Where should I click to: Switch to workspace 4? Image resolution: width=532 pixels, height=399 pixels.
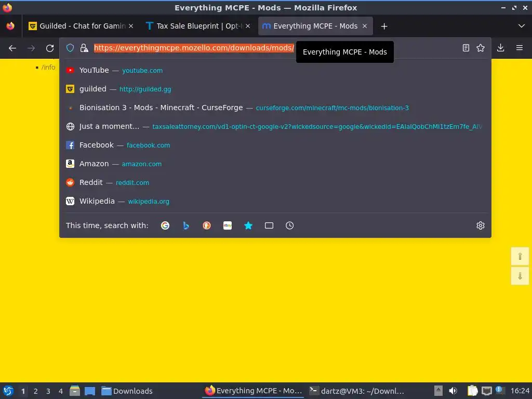(x=61, y=391)
